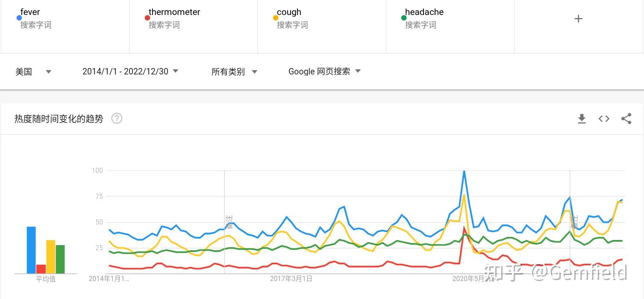Click the green dot beside headache

(x=403, y=18)
